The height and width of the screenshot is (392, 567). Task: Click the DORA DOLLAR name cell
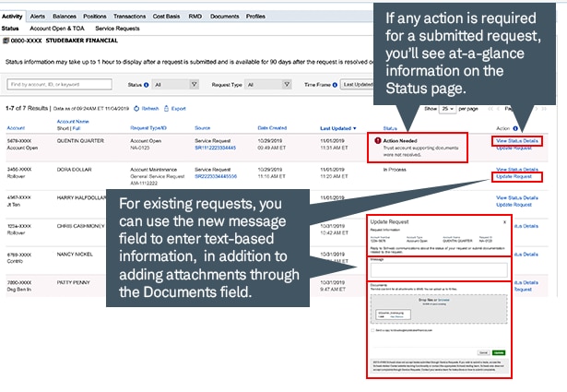pos(74,169)
